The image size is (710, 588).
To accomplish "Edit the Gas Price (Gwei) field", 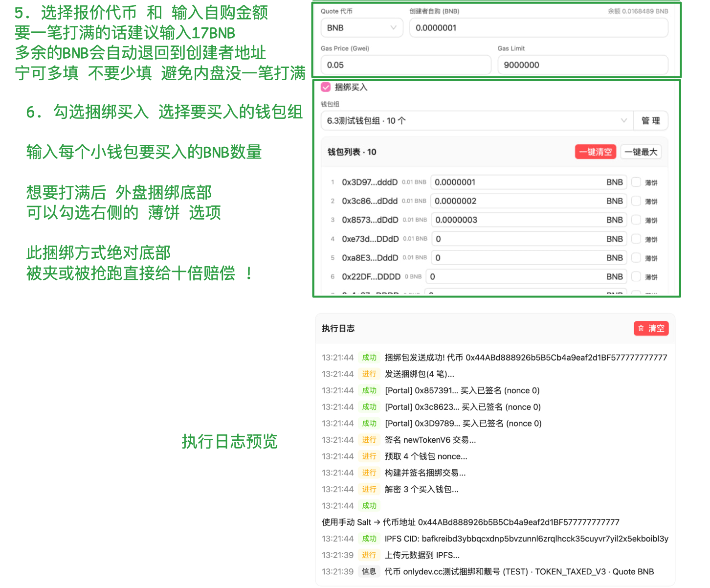I will click(406, 65).
